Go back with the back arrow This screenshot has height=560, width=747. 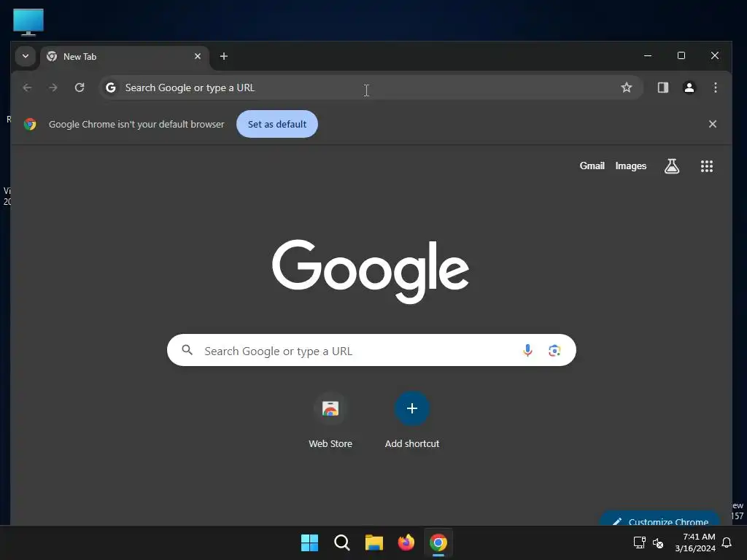click(x=27, y=87)
